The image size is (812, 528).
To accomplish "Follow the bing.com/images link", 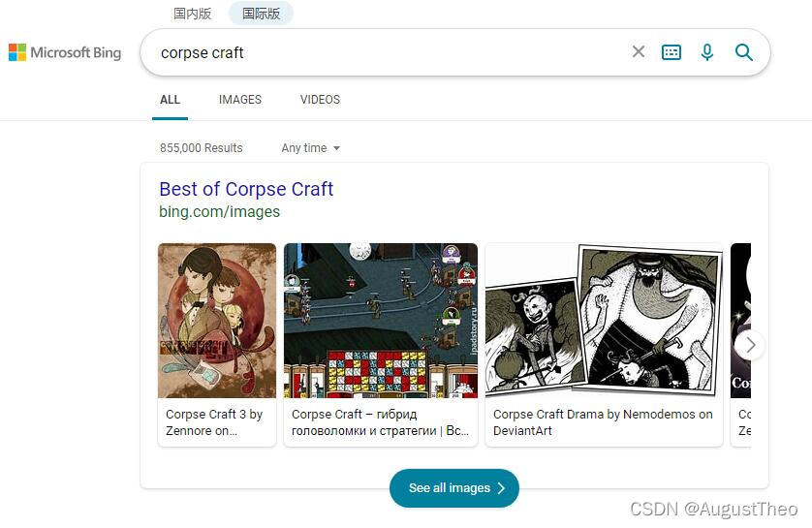I will (x=220, y=212).
